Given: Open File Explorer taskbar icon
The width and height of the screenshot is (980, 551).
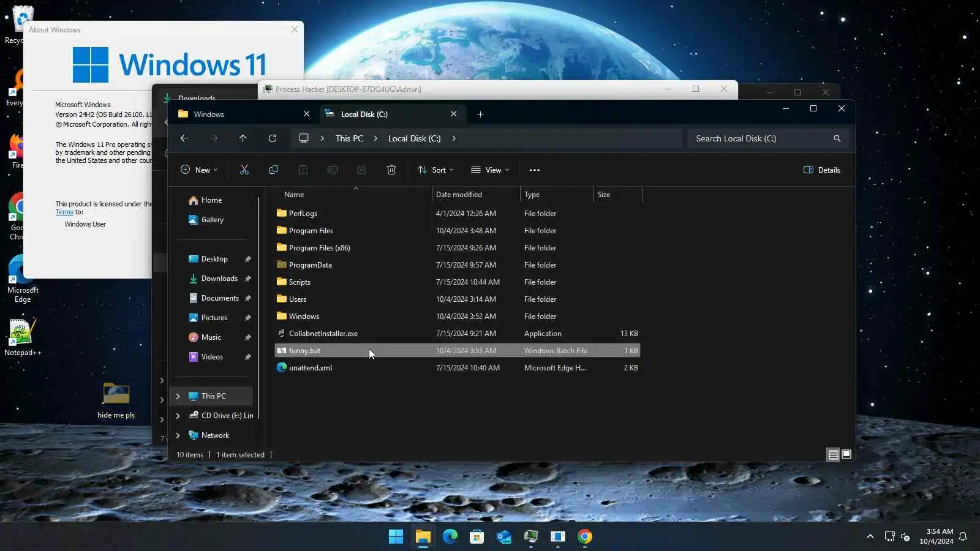Looking at the screenshot, I should 423,537.
